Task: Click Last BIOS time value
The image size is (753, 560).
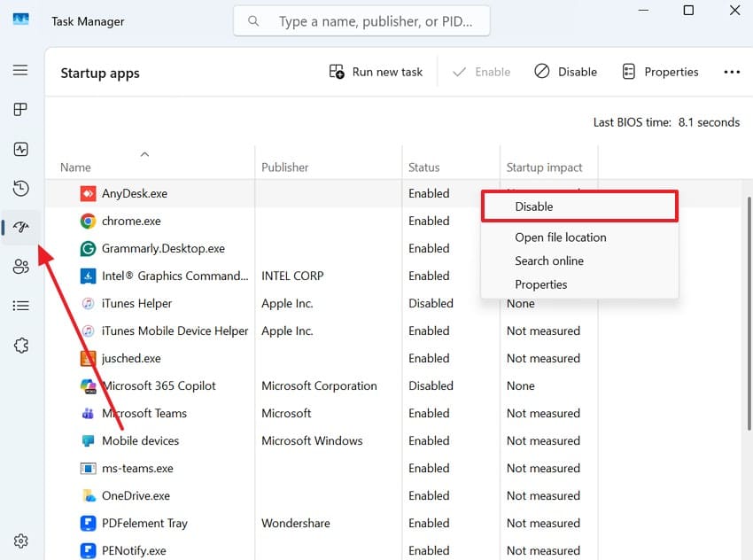Action: (x=709, y=122)
